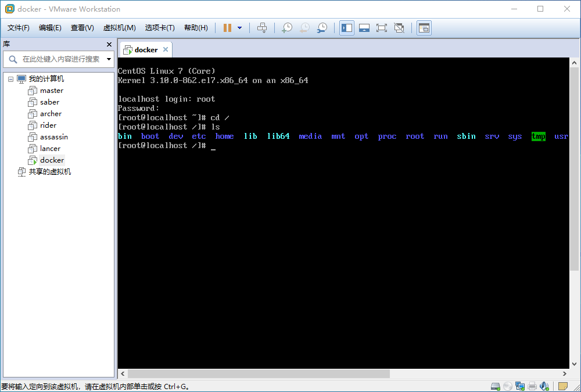The image size is (581, 392).
Task: Click the network adapter status icon
Action: point(520,386)
